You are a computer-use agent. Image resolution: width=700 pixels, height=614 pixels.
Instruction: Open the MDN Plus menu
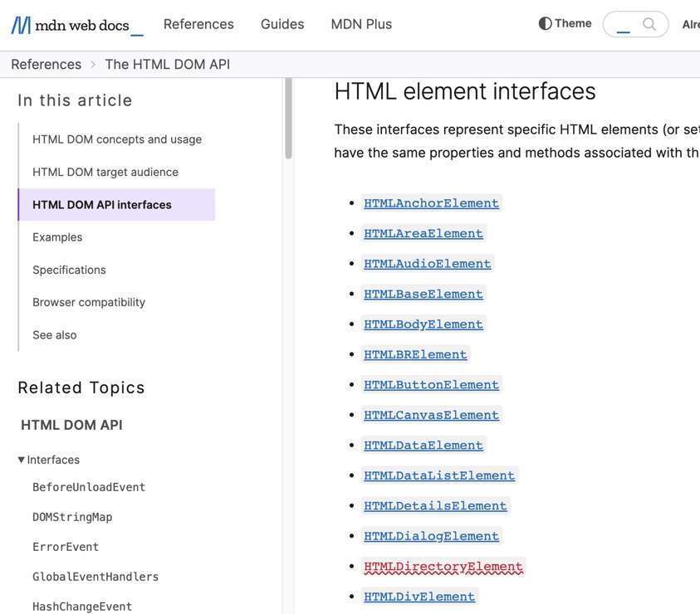361,24
